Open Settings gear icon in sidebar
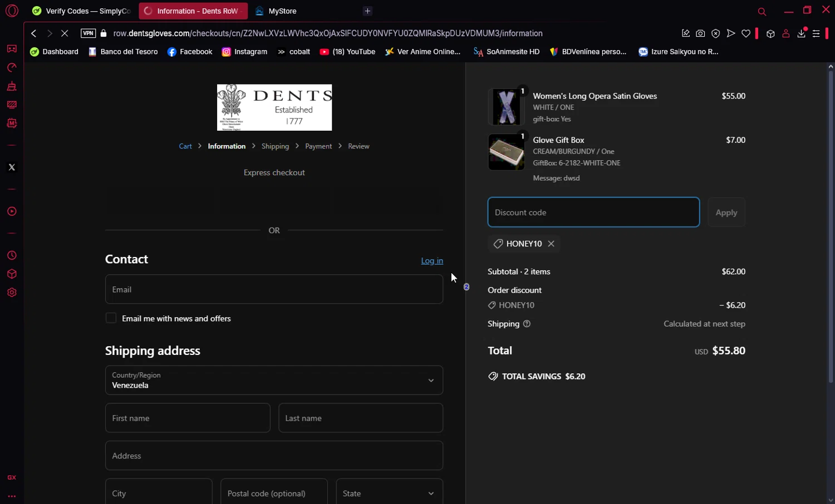 point(12,293)
